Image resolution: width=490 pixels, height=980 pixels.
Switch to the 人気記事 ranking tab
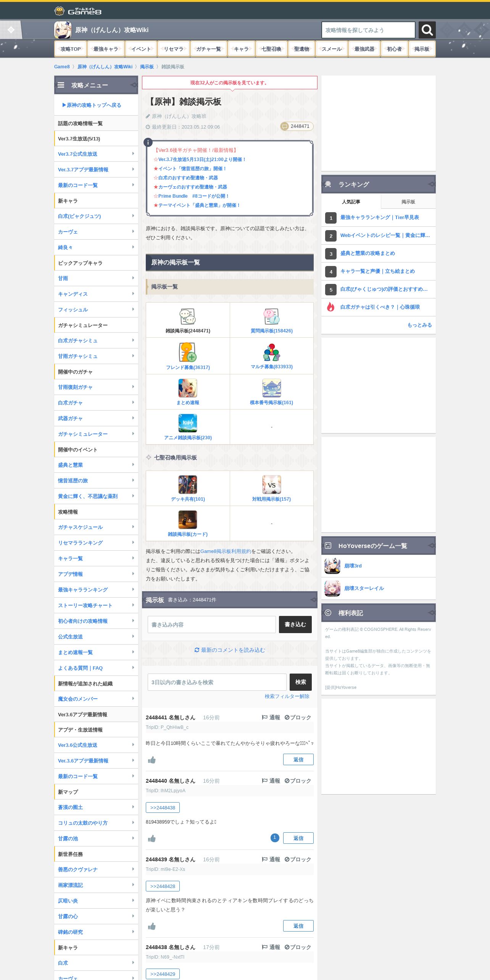click(x=351, y=201)
